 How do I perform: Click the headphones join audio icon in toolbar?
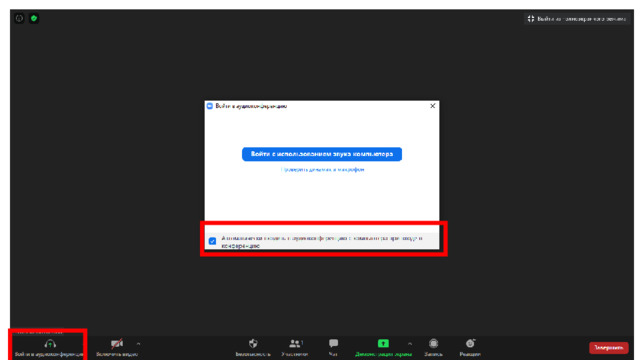click(x=50, y=344)
